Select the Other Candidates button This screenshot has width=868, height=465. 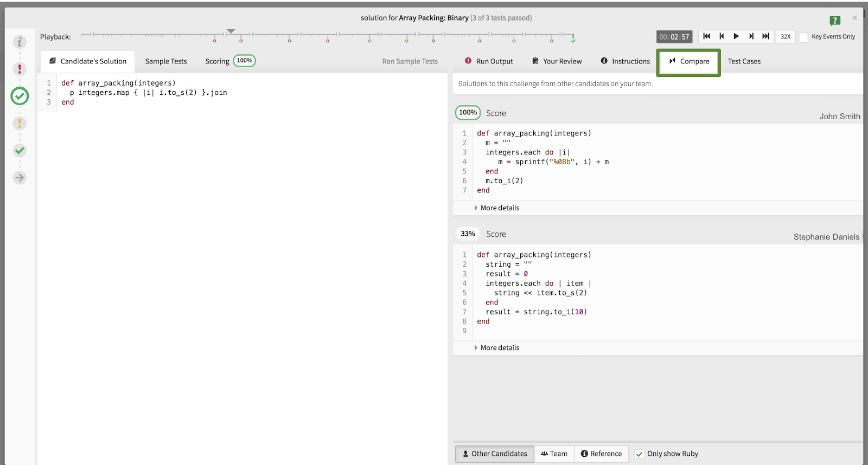tap(495, 454)
